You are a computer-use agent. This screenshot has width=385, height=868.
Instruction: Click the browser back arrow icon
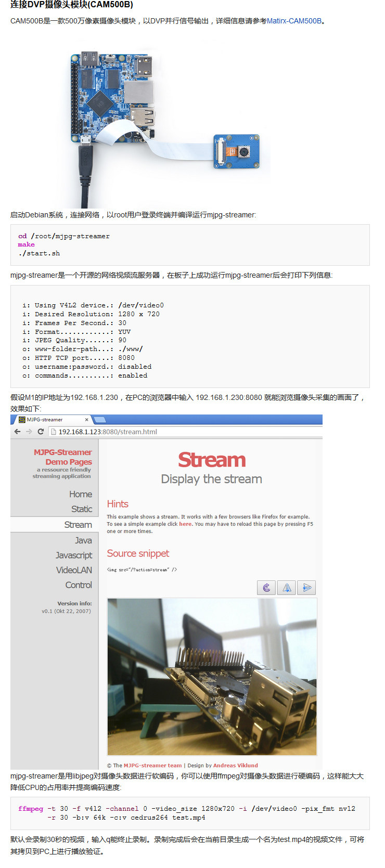(17, 432)
